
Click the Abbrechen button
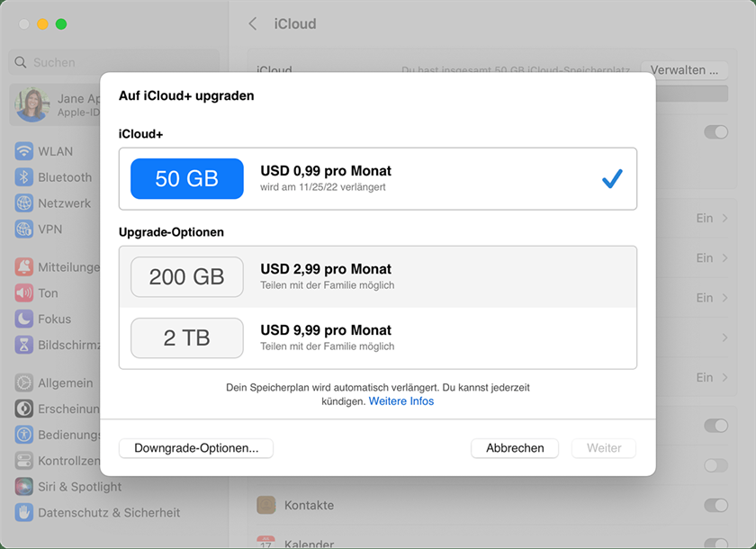click(515, 448)
